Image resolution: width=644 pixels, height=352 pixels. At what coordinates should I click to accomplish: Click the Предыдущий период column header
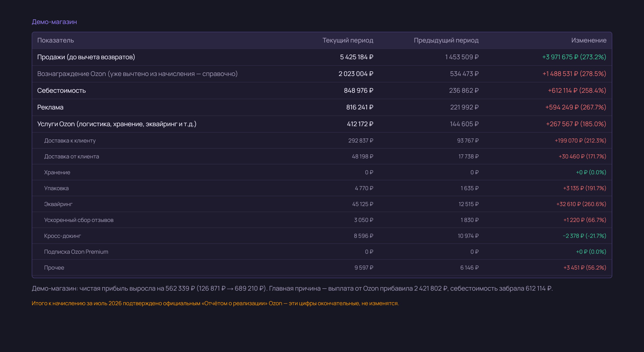tap(446, 40)
